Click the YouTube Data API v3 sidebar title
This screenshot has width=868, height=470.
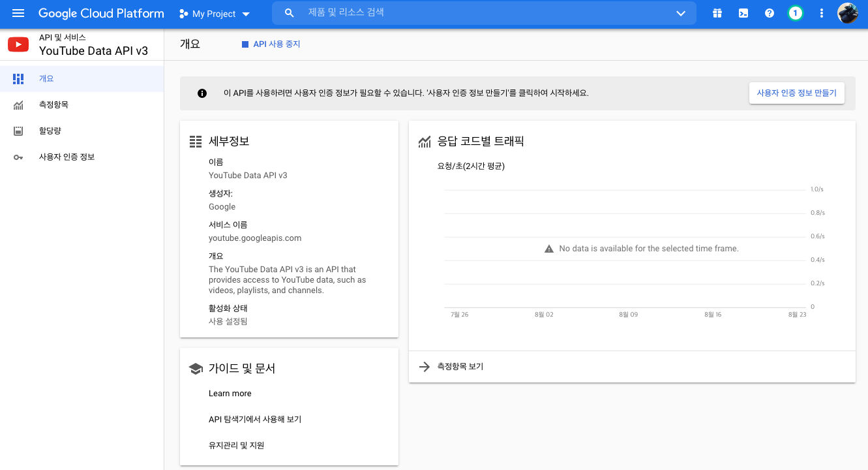[x=94, y=51]
